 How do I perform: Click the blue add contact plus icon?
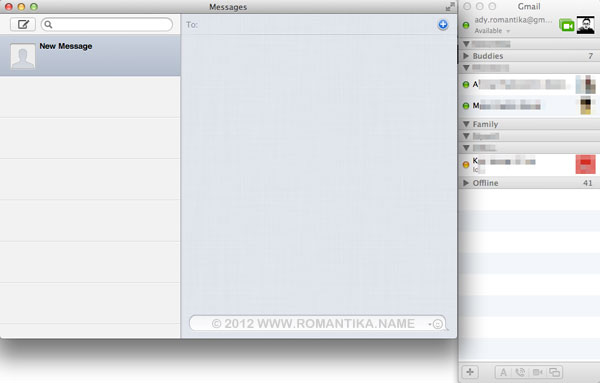(x=443, y=24)
